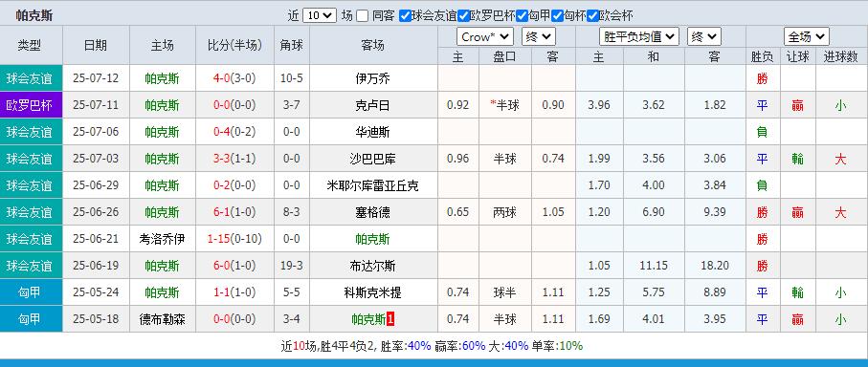This screenshot has height=367, width=868.
Task: Click the 伊万乔 away team link
Action: coord(372,78)
